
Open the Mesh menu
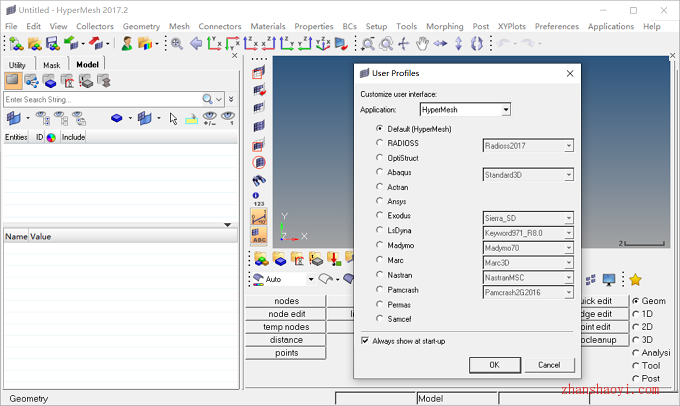[179, 26]
